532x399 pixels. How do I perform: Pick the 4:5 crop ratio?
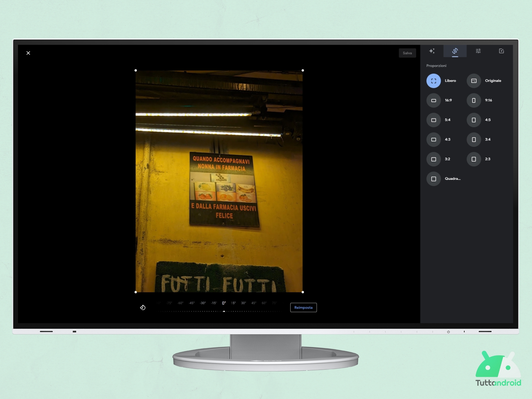[x=474, y=120]
